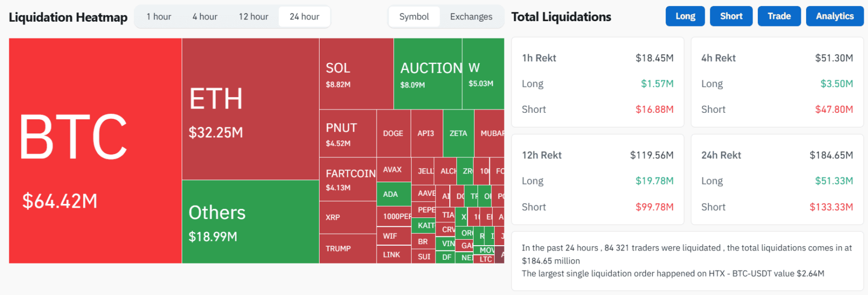The height and width of the screenshot is (295, 868).
Task: Choose the 12 hour timeframe
Action: click(x=253, y=17)
